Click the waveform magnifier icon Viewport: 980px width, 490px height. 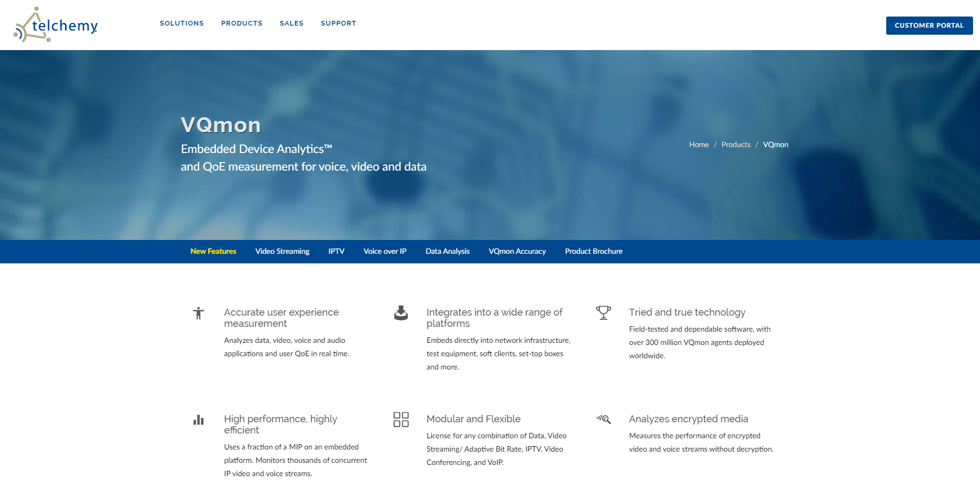tap(603, 419)
